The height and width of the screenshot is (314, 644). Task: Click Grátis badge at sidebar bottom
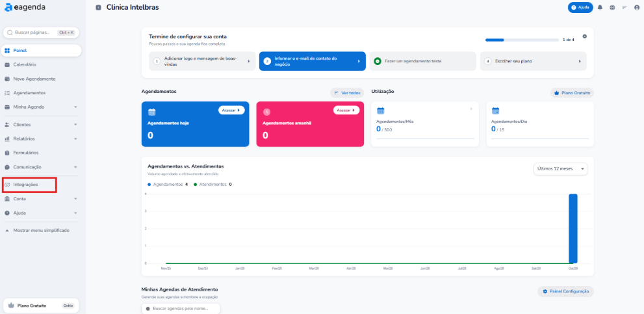(68, 306)
